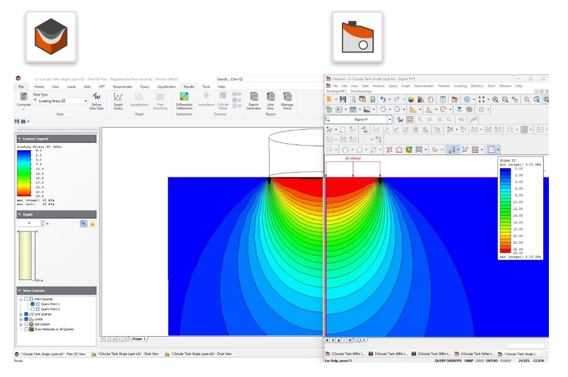
Task: Click the Define User Data icon
Action: pyautogui.click(x=96, y=101)
